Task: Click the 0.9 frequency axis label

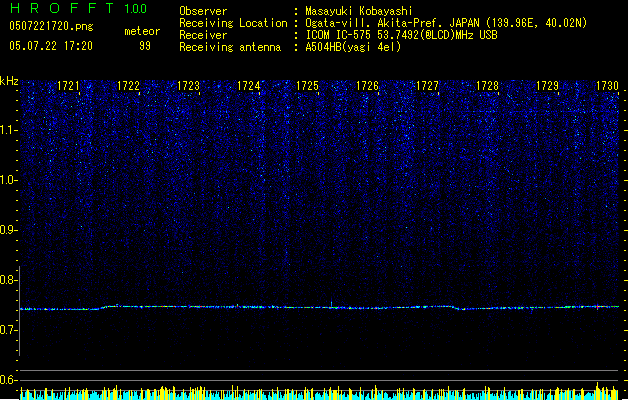Action: pyautogui.click(x=9, y=230)
